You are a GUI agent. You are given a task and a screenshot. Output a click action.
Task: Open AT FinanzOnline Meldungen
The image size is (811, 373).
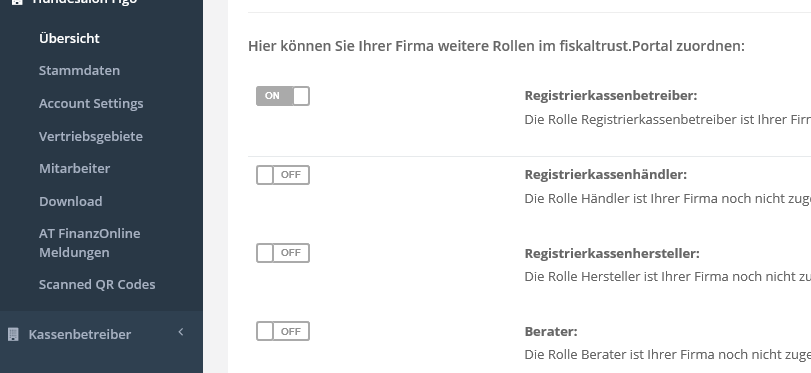[x=89, y=243]
